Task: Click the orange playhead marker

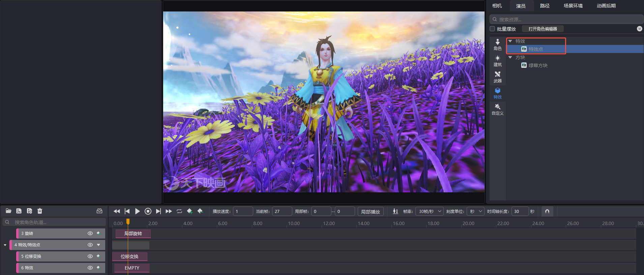Action: point(128,221)
